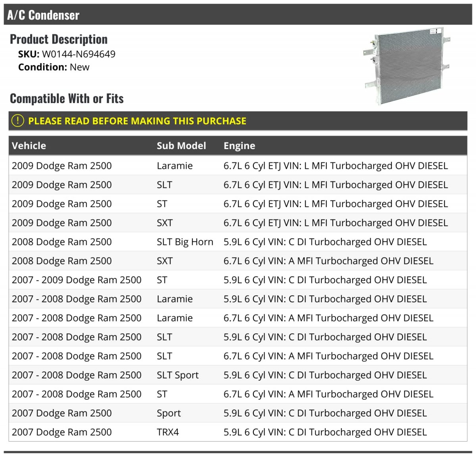Click the Engine column header

(x=239, y=146)
